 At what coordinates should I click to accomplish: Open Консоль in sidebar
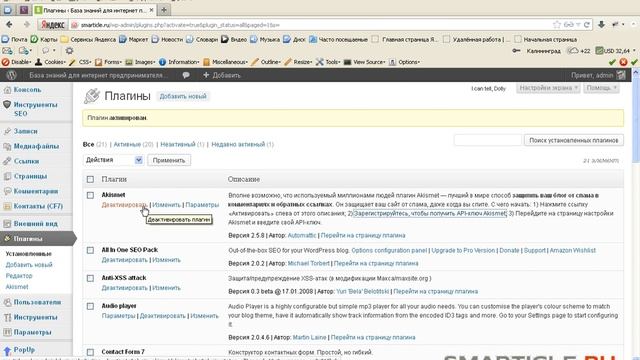(27, 89)
